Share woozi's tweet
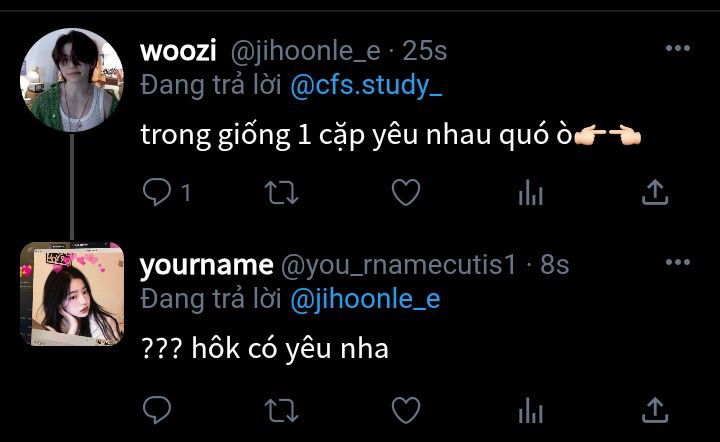Image resolution: width=720 pixels, height=442 pixels. pos(655,192)
